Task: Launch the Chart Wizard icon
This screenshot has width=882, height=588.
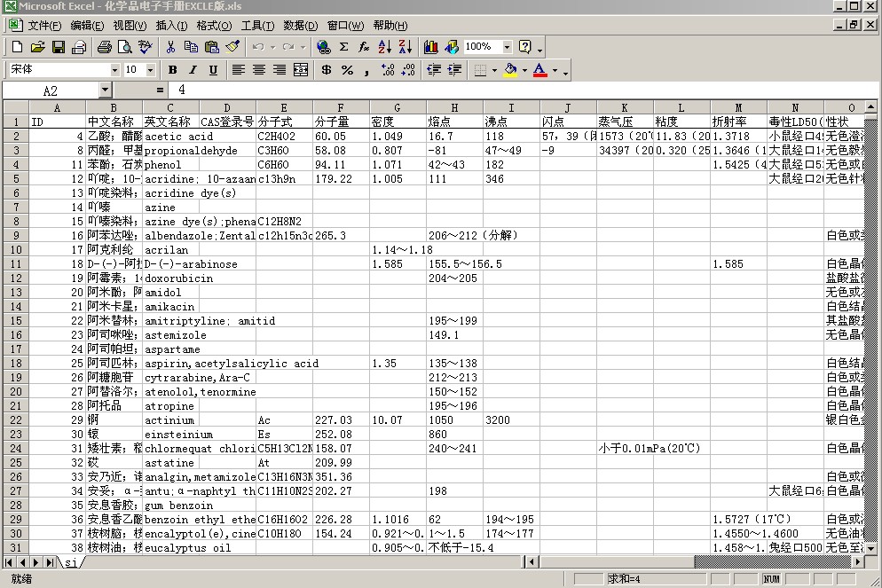Action: [x=431, y=47]
